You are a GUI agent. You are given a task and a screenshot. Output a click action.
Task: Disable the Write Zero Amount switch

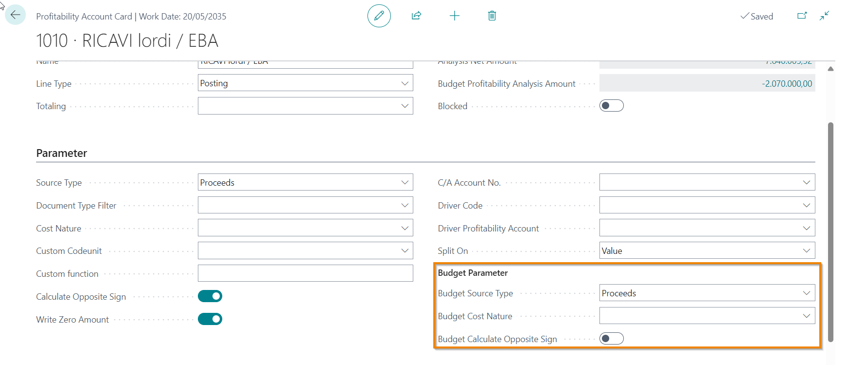210,319
